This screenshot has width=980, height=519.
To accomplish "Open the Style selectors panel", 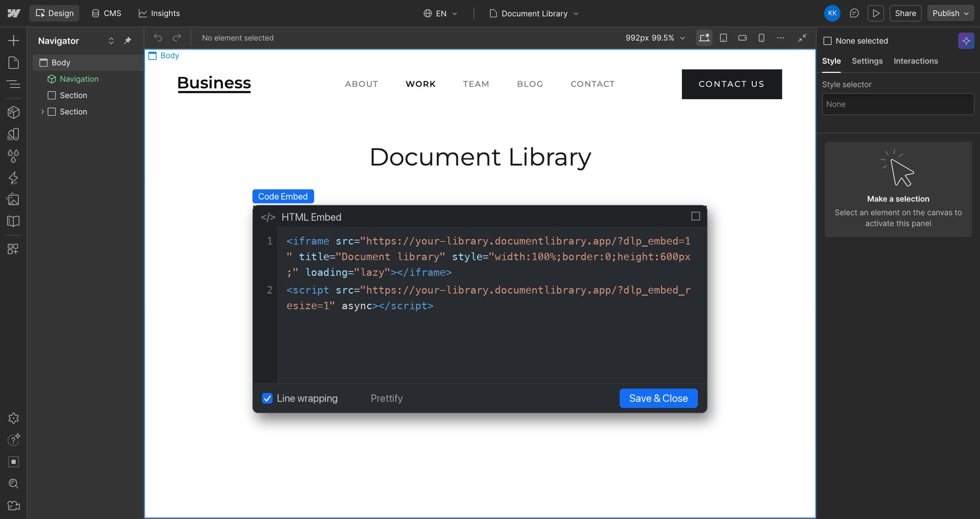I will (13, 134).
